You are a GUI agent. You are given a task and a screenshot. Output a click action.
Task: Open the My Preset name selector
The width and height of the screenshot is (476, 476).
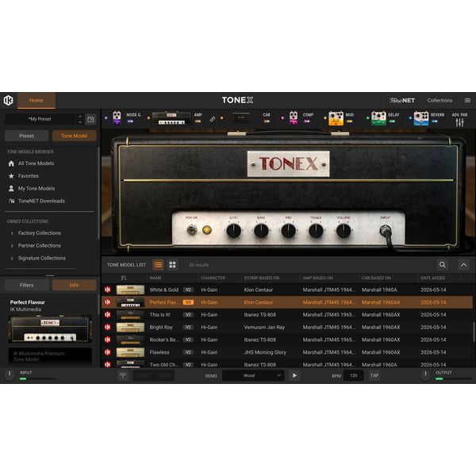(40, 119)
